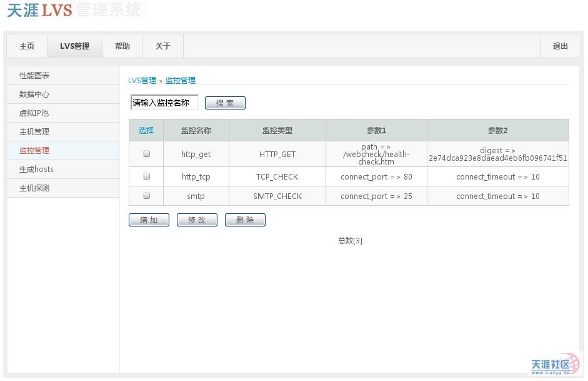Screen dimensions: 588x381
Task: Click the 天涯 LVS 管理系统 title logo
Action: pos(74,11)
